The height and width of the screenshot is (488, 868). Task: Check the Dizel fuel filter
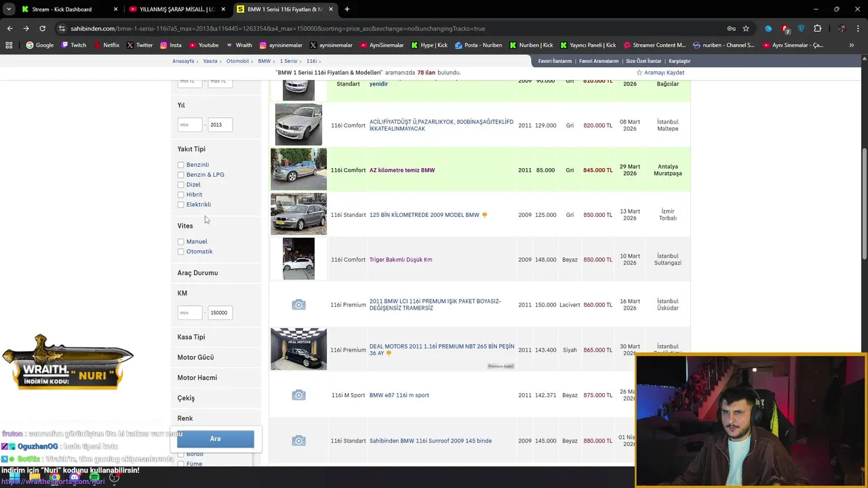pos(180,184)
